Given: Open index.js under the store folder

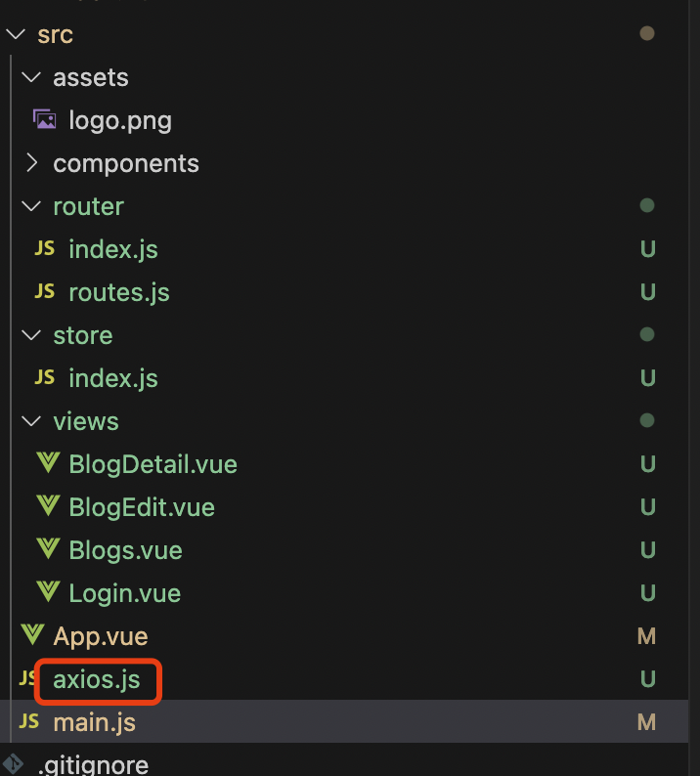Looking at the screenshot, I should [112, 378].
